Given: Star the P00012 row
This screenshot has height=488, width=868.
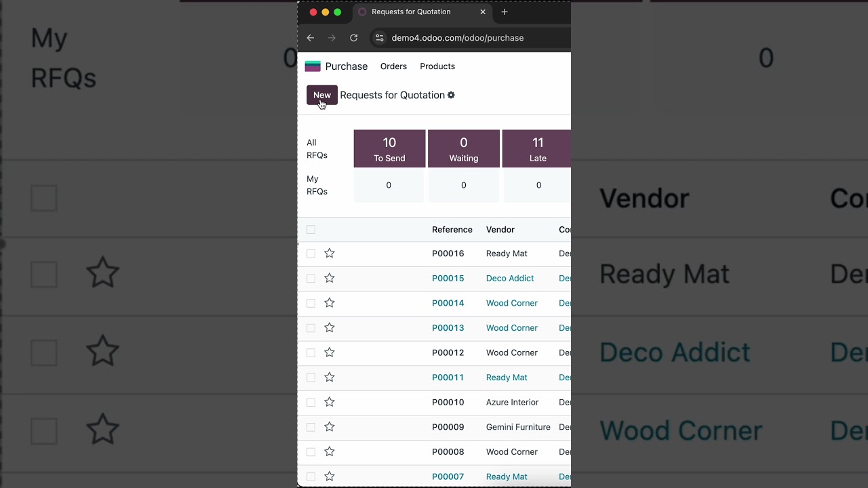Looking at the screenshot, I should coord(330,352).
